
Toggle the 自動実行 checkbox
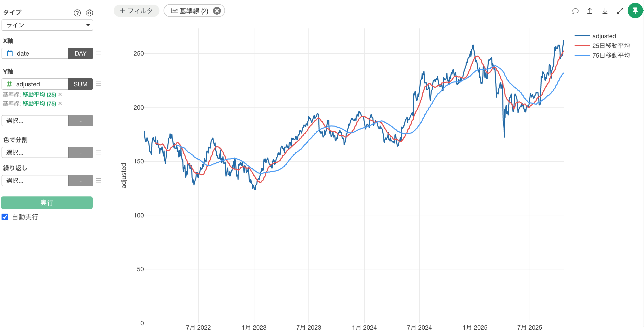pyautogui.click(x=5, y=217)
